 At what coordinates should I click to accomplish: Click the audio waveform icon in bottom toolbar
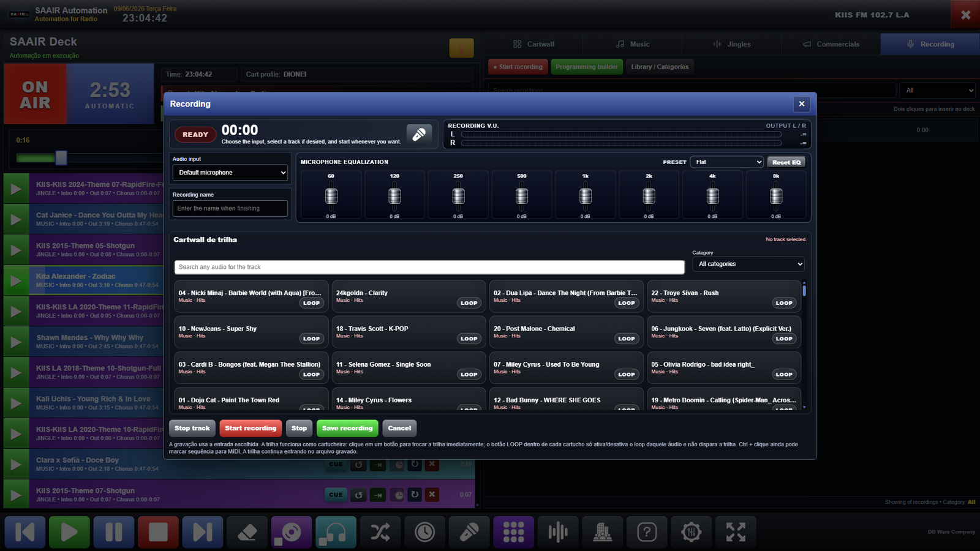558,532
